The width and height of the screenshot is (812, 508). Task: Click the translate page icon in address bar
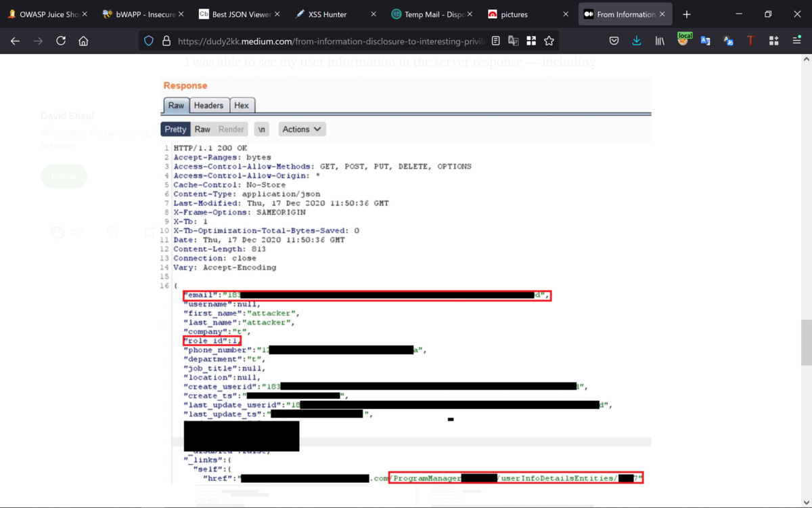point(514,41)
